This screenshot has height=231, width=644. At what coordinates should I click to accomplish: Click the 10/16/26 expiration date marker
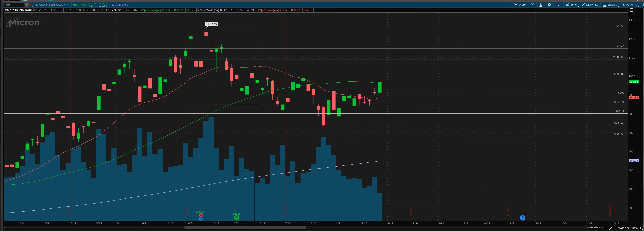click(x=610, y=211)
